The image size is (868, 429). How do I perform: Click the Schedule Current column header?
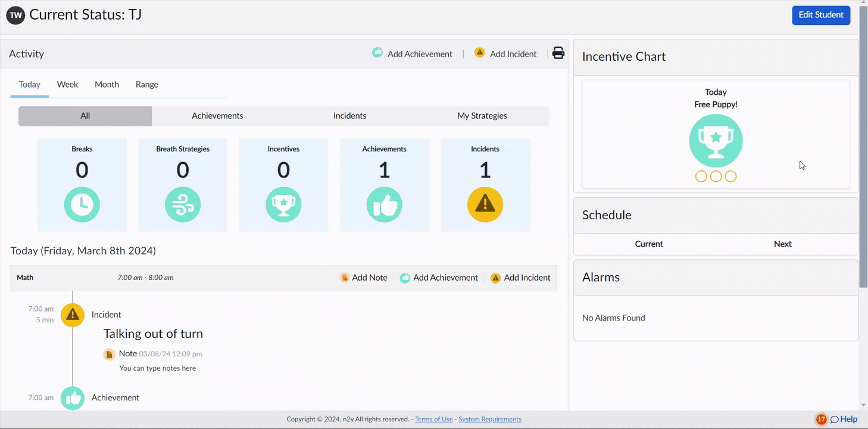pos(649,244)
